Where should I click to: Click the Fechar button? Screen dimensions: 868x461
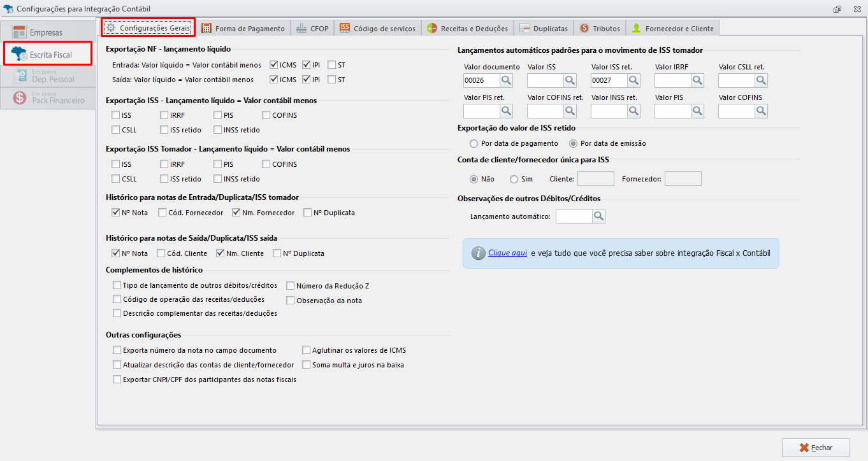coord(816,447)
